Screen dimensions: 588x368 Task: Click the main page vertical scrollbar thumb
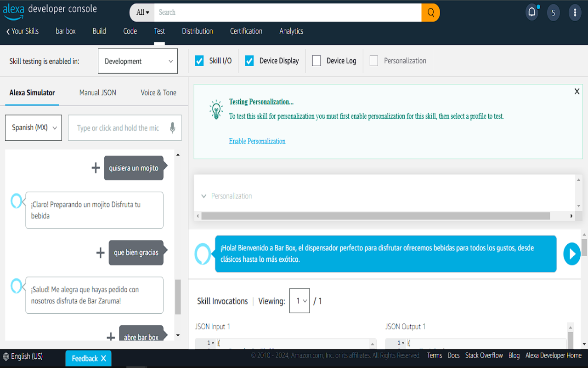pyautogui.click(x=584, y=247)
